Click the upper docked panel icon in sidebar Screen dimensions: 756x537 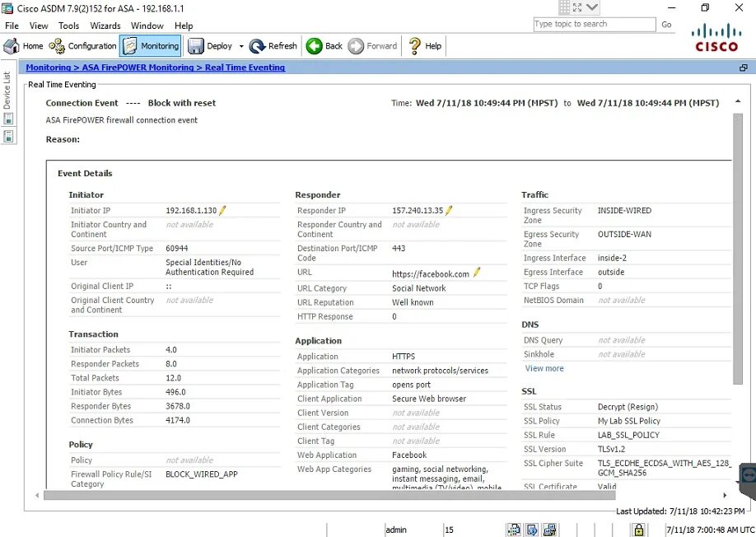8,119
